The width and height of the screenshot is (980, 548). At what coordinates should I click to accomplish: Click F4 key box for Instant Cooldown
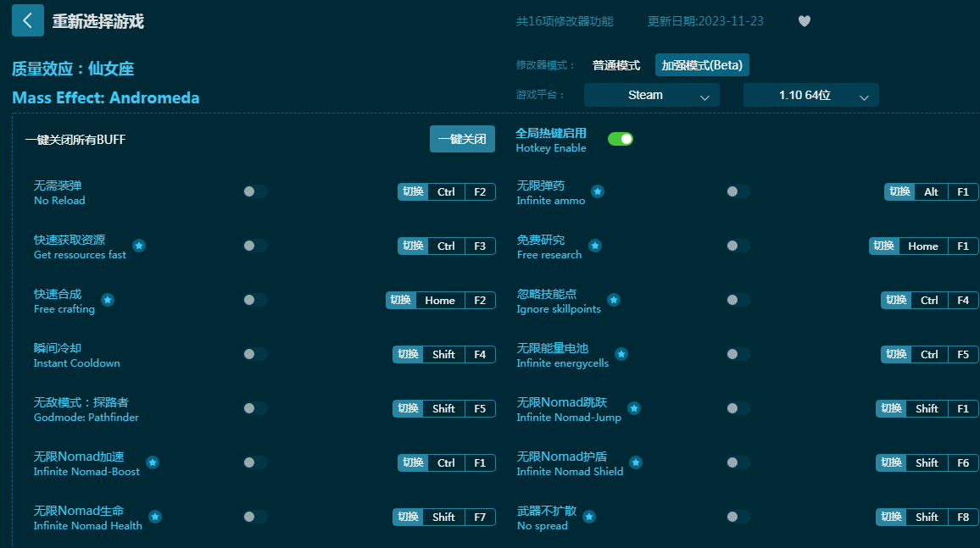click(x=480, y=355)
